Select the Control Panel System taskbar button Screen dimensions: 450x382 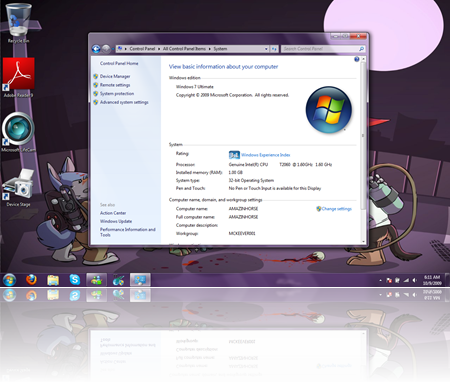coord(140,280)
